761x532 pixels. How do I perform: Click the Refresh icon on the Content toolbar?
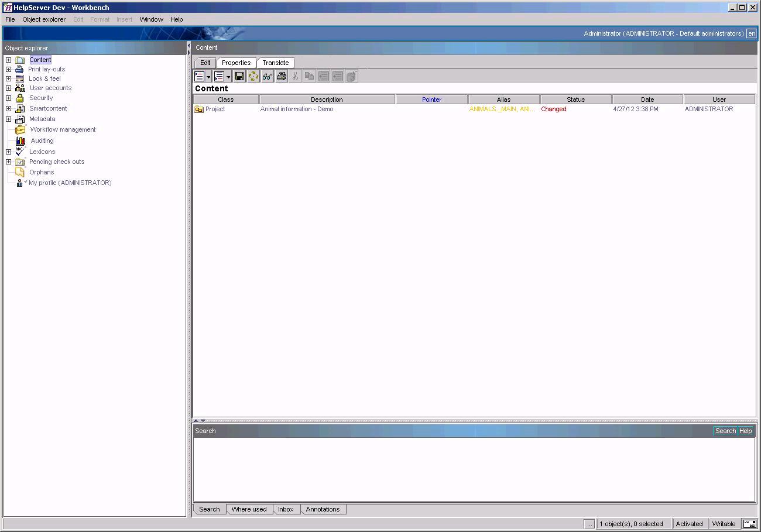tap(253, 76)
